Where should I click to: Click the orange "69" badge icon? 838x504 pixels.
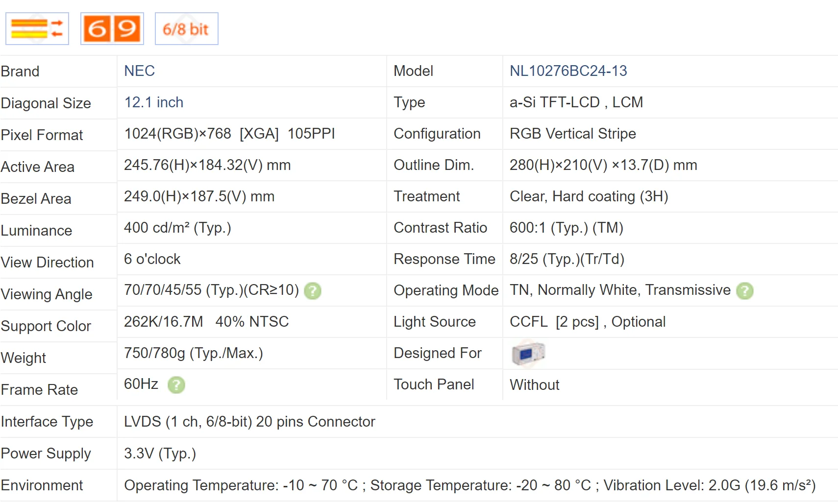point(112,29)
